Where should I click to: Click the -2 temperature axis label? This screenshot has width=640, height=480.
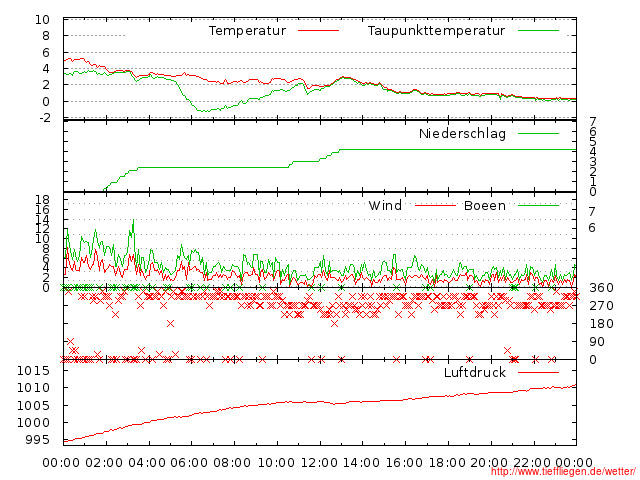tap(45, 118)
